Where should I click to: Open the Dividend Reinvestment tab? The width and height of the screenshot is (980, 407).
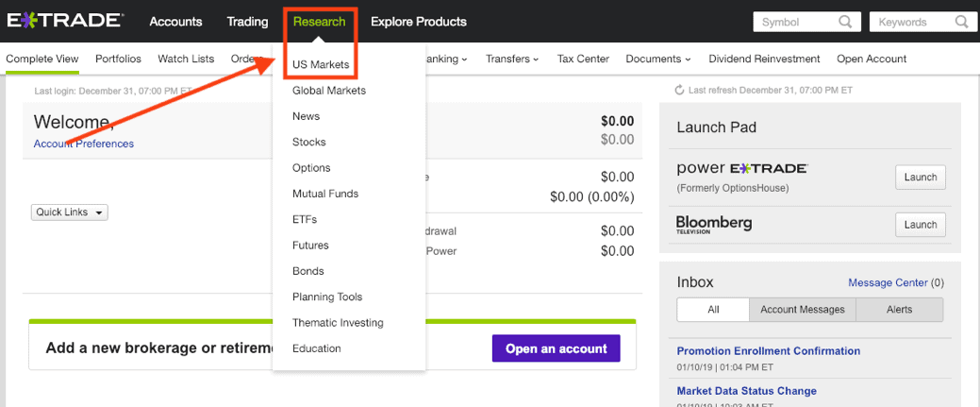coord(764,59)
